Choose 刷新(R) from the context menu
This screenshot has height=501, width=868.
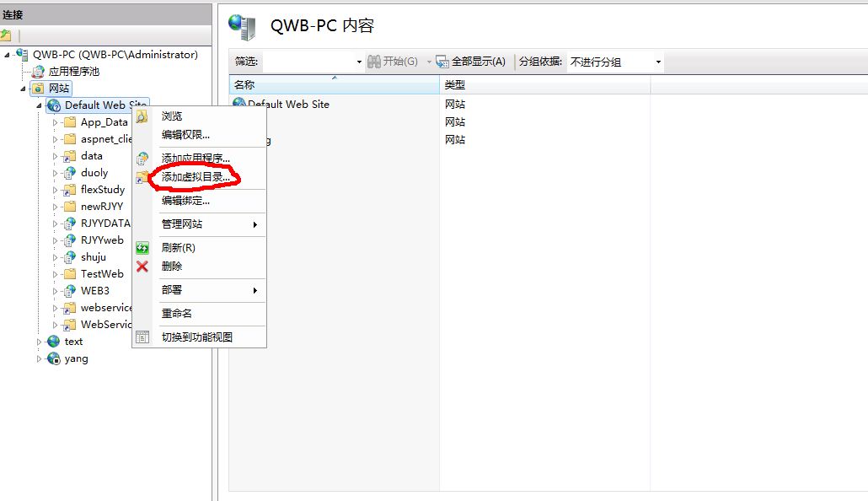tap(199, 248)
